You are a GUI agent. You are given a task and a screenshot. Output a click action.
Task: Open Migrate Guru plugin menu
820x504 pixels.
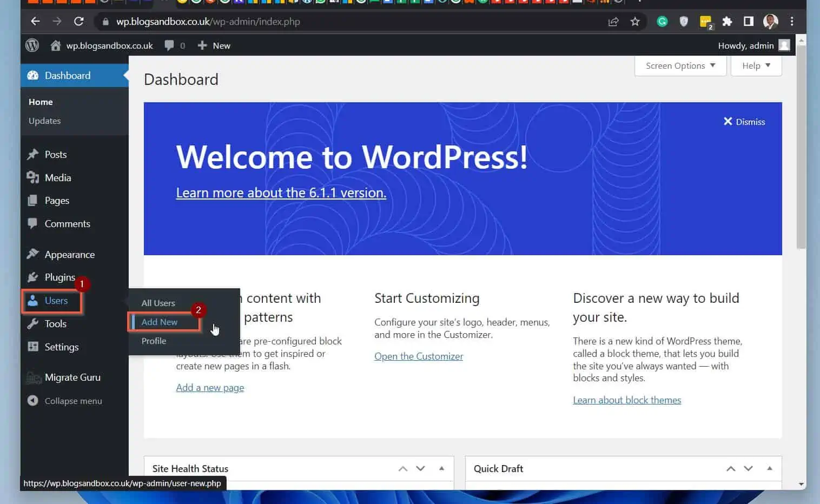(75, 377)
